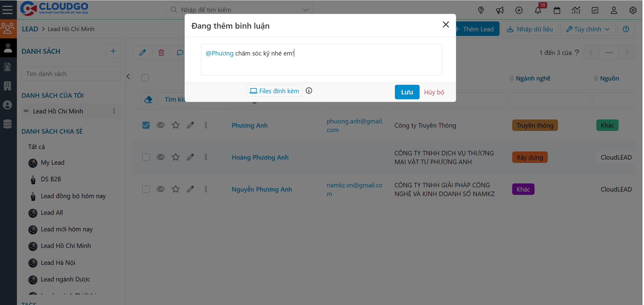
Task: Open the notifications bell with 10 alerts
Action: 538,10
